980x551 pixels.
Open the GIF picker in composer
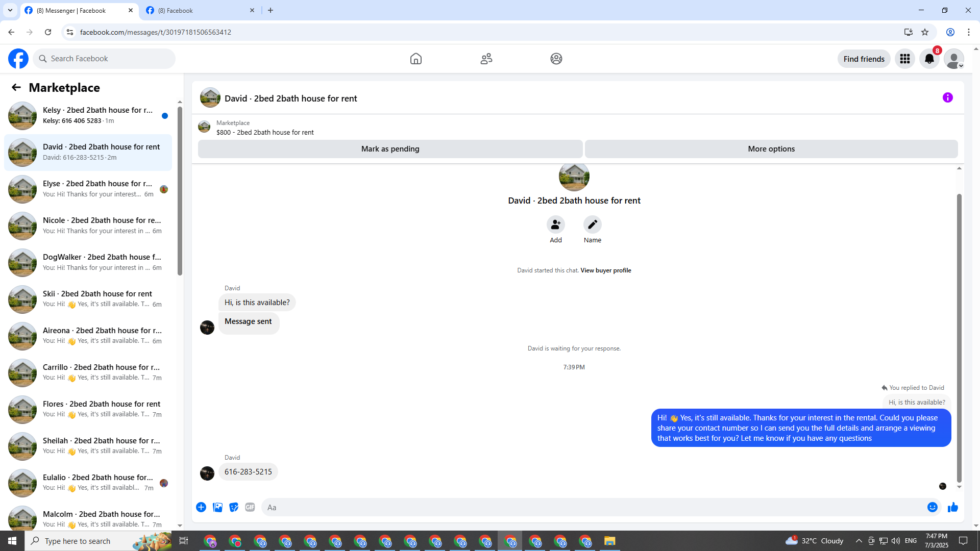coord(250,507)
